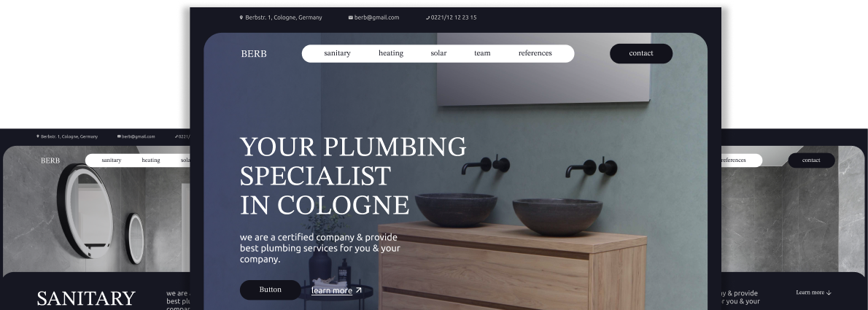
Task: Click the envelope icon in left mockup header
Action: click(119, 136)
